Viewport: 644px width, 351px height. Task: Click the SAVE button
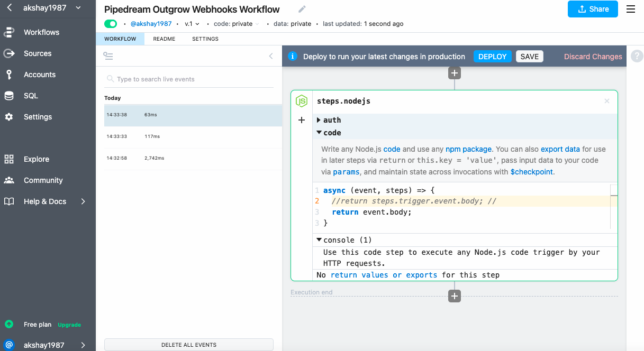(530, 57)
